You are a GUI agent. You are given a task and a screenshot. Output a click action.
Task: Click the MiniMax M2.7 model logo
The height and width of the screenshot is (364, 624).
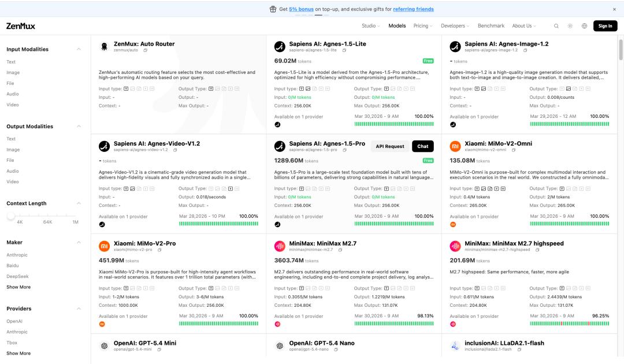(x=280, y=246)
